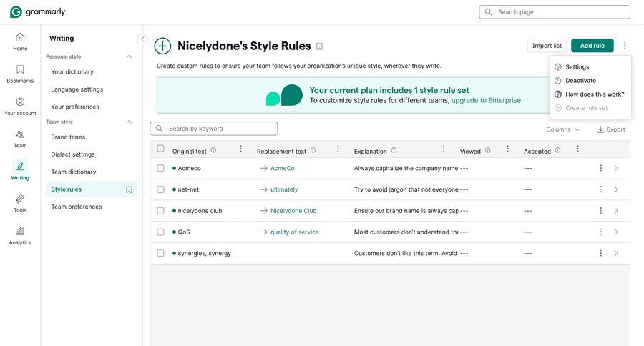Select the QoS rule checkbox

tap(160, 232)
